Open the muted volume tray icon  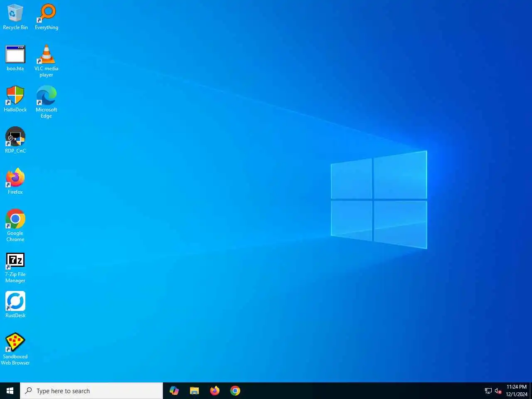click(498, 391)
